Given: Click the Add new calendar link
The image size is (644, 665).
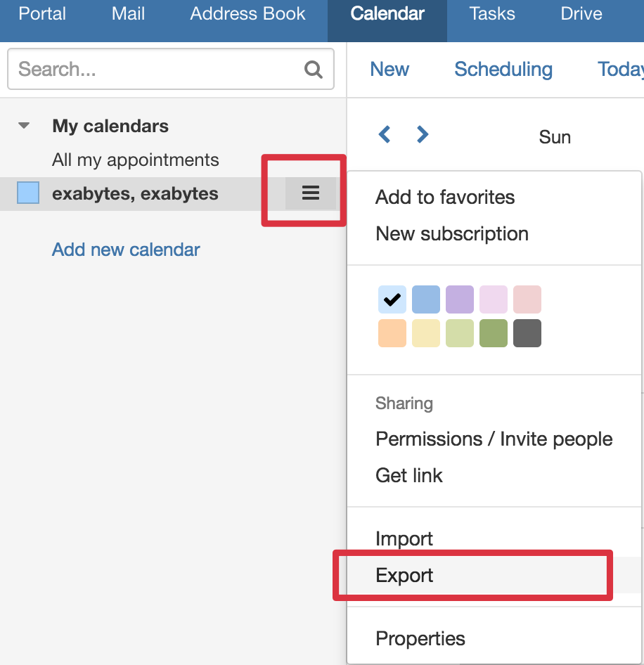Looking at the screenshot, I should pos(126,250).
